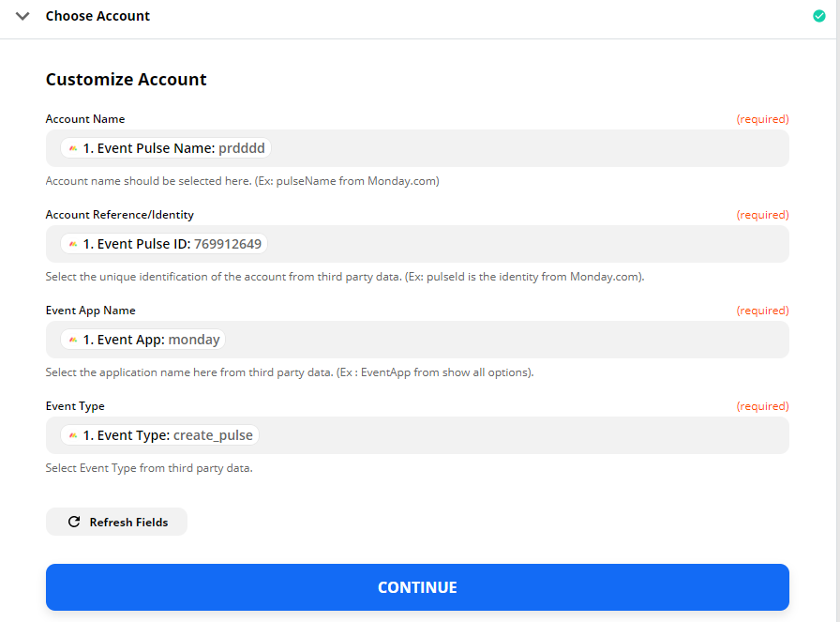Image resolution: width=840 pixels, height=622 pixels.
Task: Click the blue CONTINUE button
Action: point(417,587)
